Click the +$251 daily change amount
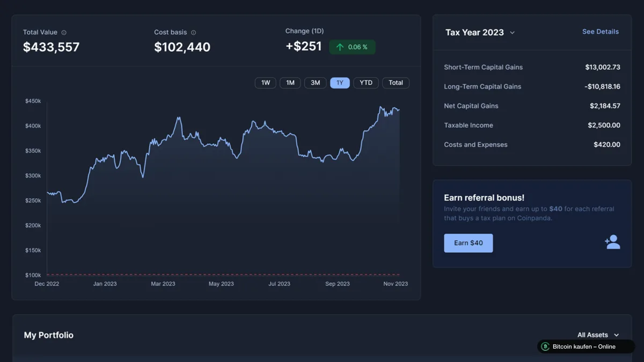644x362 pixels. point(304,47)
